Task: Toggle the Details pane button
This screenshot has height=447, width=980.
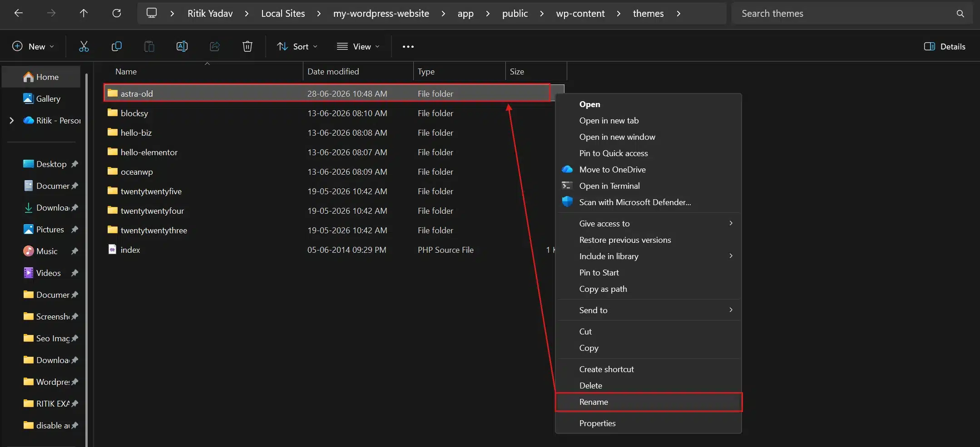Action: pyautogui.click(x=945, y=46)
